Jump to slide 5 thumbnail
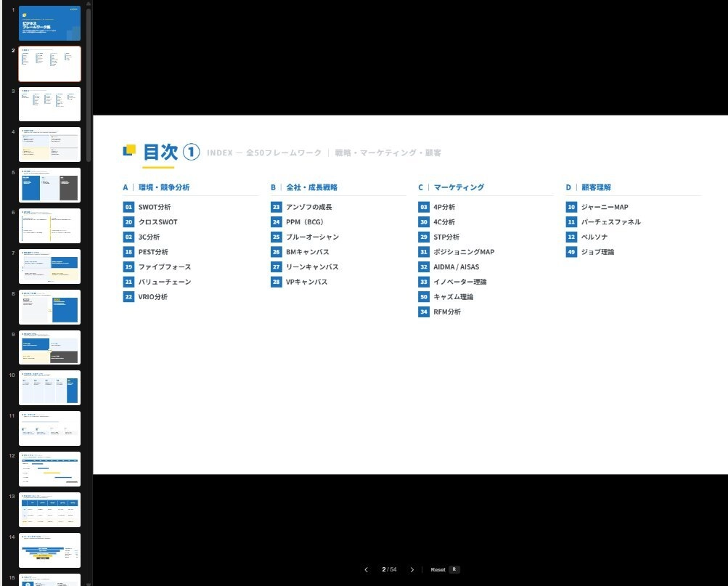 pyautogui.click(x=49, y=185)
